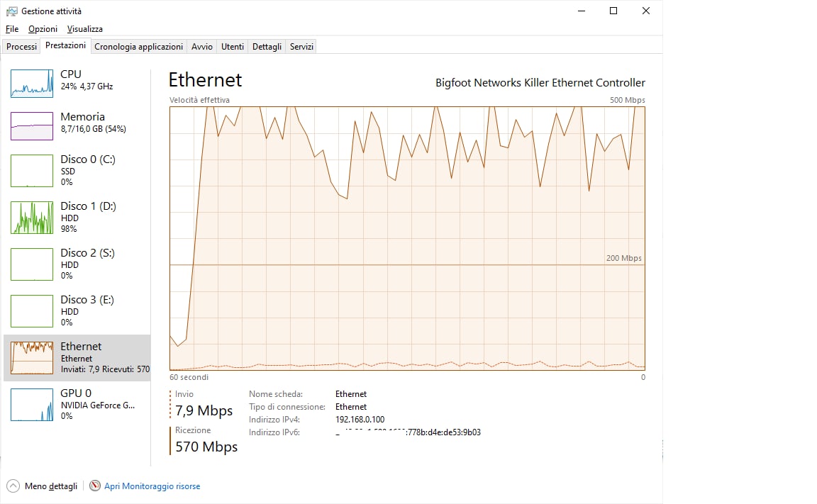Switch to the Cronologia applicazioni tab
This screenshot has height=504, width=817.
(138, 47)
